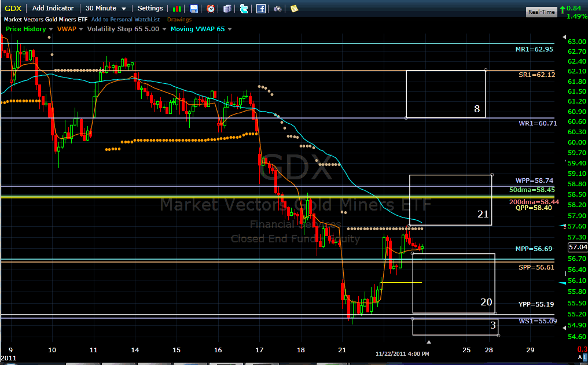Share the chart via Facebook icon

coord(260,9)
